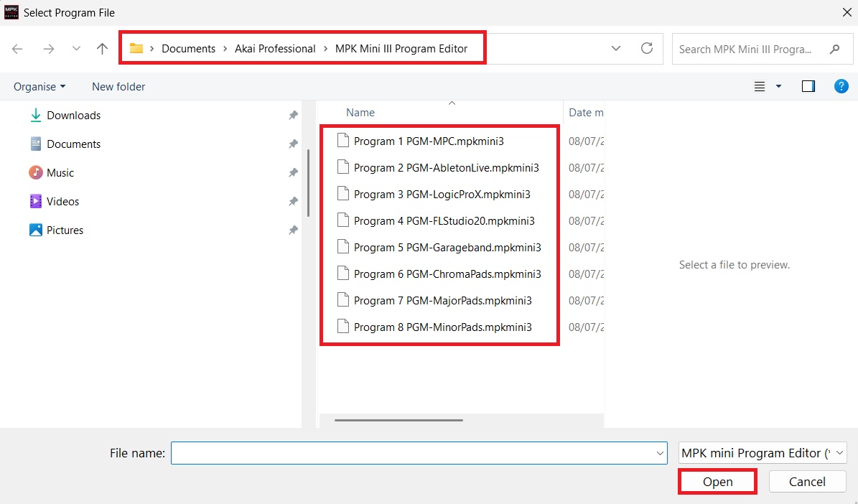
Task: Expand the File name dropdown arrow
Action: (x=660, y=453)
